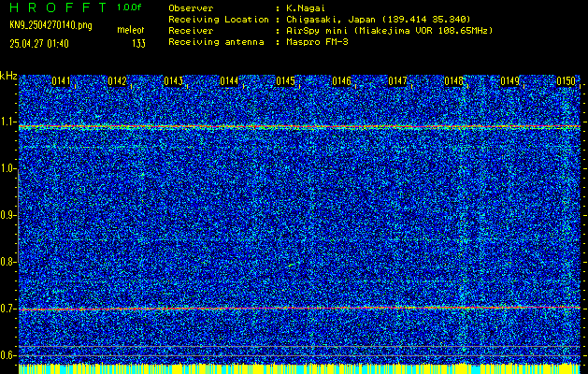
Task: Click the small green meteor echo near 0.8 kHz
Action: coord(292,266)
